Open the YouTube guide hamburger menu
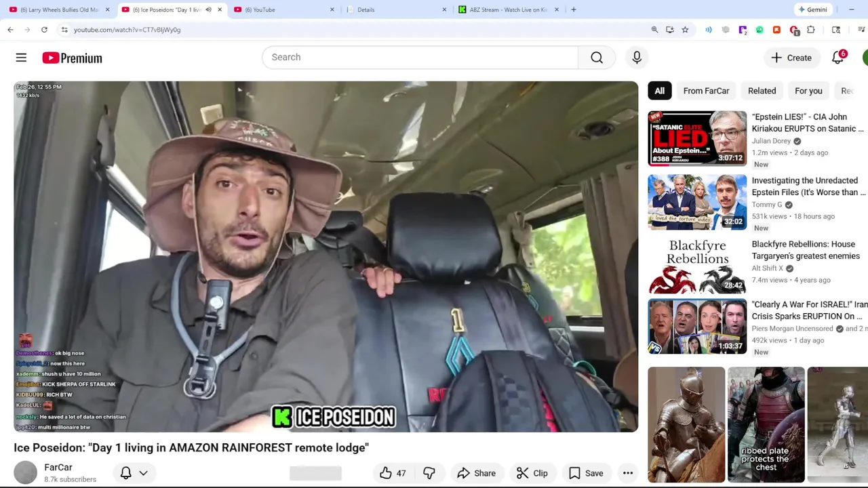This screenshot has width=868, height=488. (x=21, y=58)
